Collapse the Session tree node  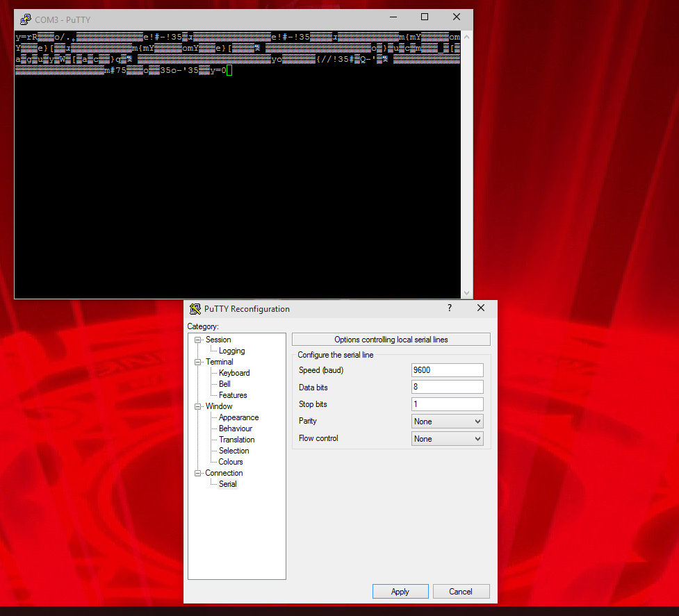[198, 340]
